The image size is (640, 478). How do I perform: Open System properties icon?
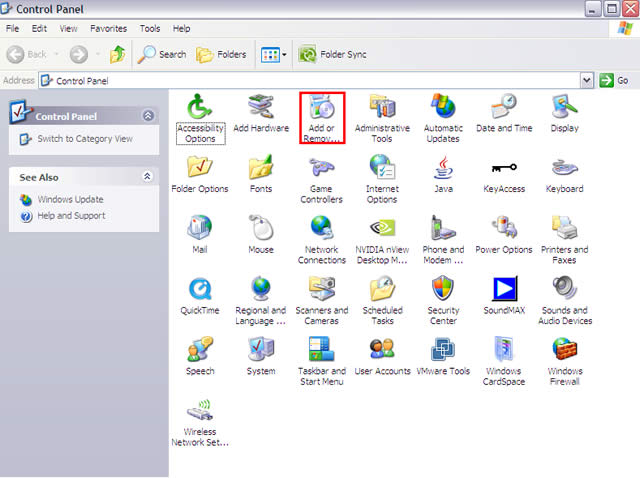[261, 356]
